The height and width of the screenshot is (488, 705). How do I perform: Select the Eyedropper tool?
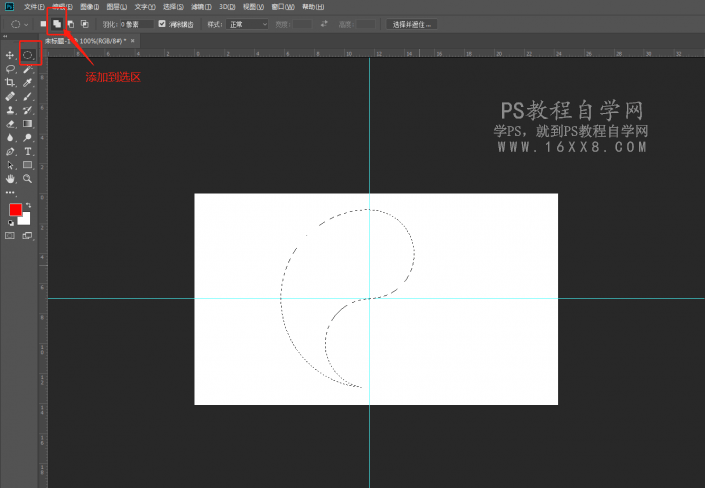tap(28, 83)
